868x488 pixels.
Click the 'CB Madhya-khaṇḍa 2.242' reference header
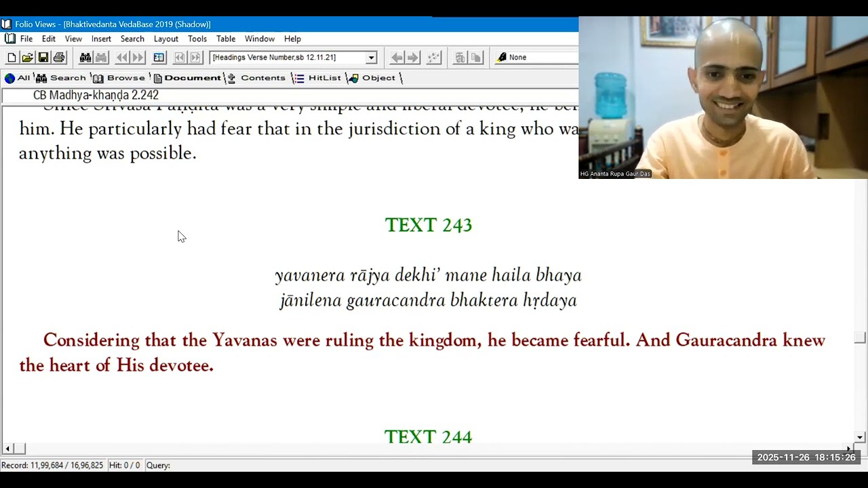coord(96,95)
